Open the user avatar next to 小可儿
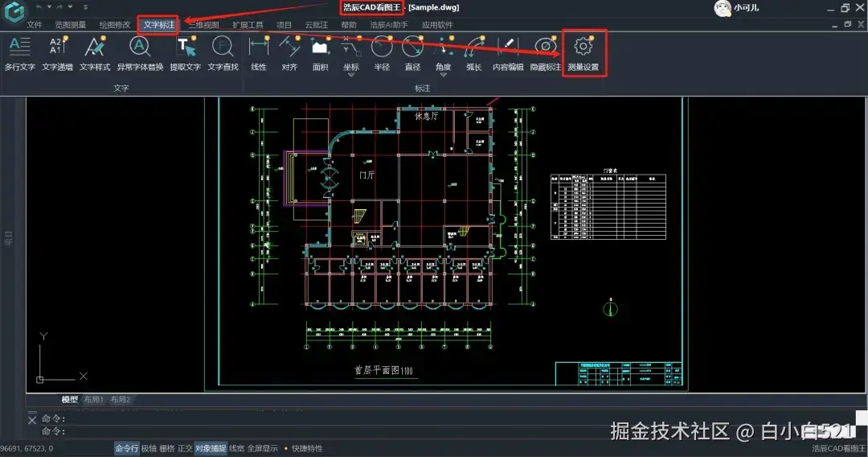868x457 pixels. [x=723, y=8]
